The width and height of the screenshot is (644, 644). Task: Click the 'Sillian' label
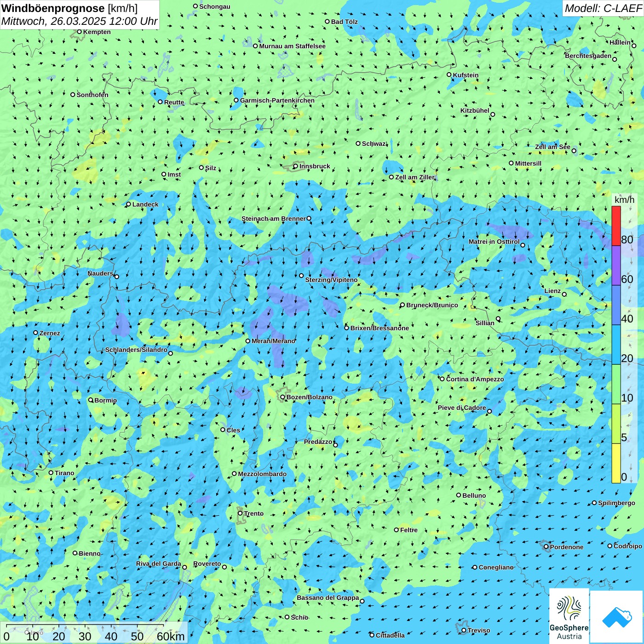[x=485, y=323]
